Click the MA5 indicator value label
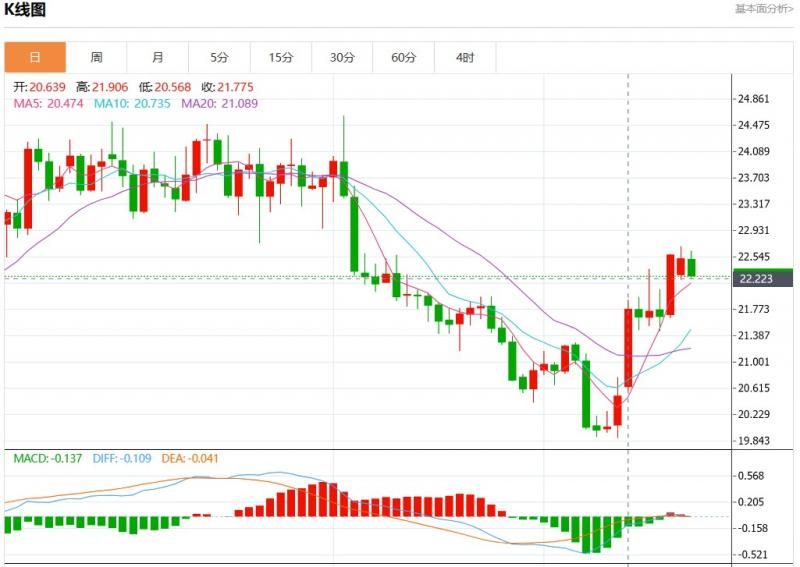The image size is (800, 567). click(48, 104)
